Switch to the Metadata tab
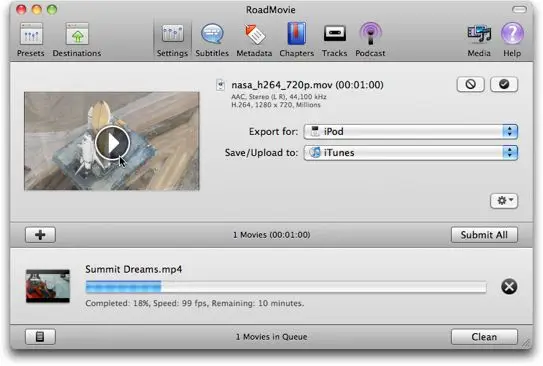 tap(254, 39)
